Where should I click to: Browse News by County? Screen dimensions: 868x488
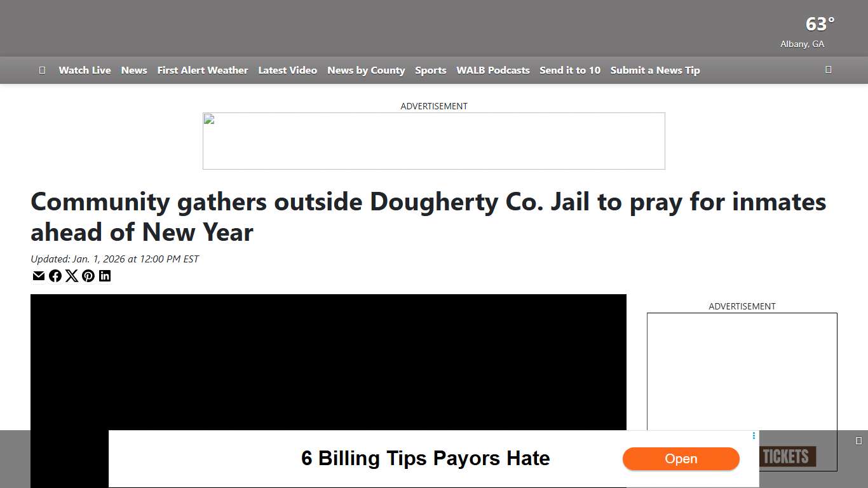(x=366, y=70)
